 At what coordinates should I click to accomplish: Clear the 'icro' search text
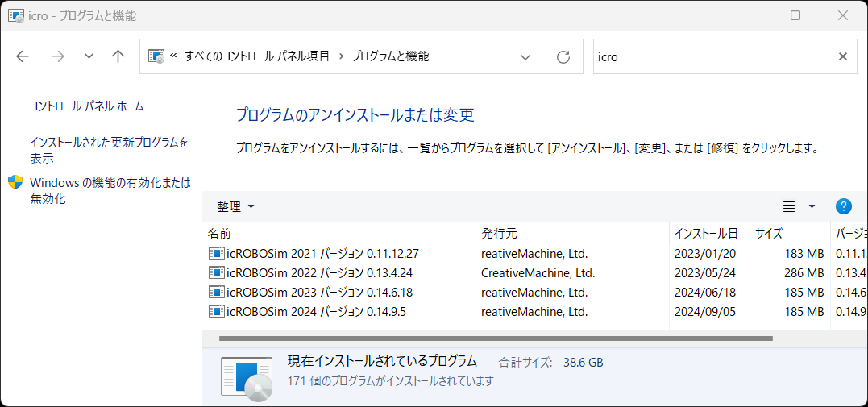pyautogui.click(x=842, y=56)
